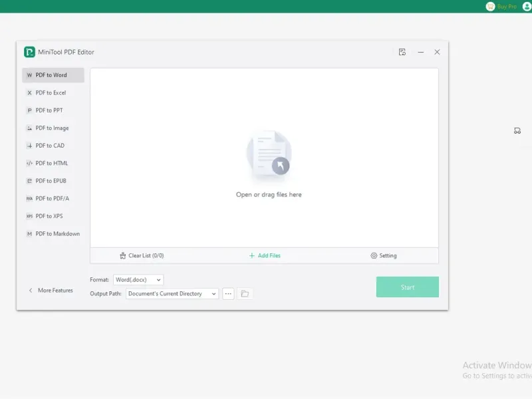532x399 pixels.
Task: Click the MiniTool PDF Editor logo icon
Action: tap(29, 52)
